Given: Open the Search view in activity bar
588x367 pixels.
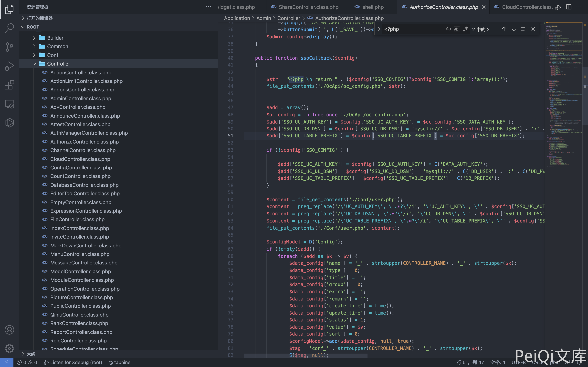Looking at the screenshot, I should tap(9, 28).
